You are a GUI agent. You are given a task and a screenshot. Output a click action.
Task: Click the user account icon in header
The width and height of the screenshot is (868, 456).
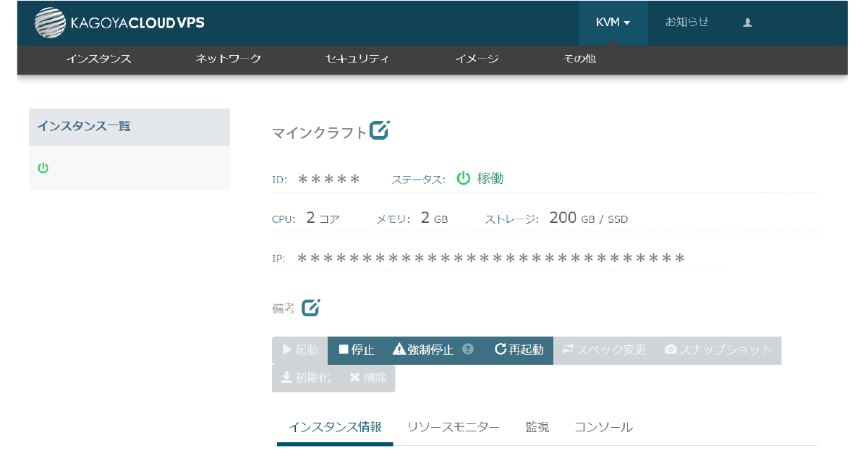[x=747, y=22]
